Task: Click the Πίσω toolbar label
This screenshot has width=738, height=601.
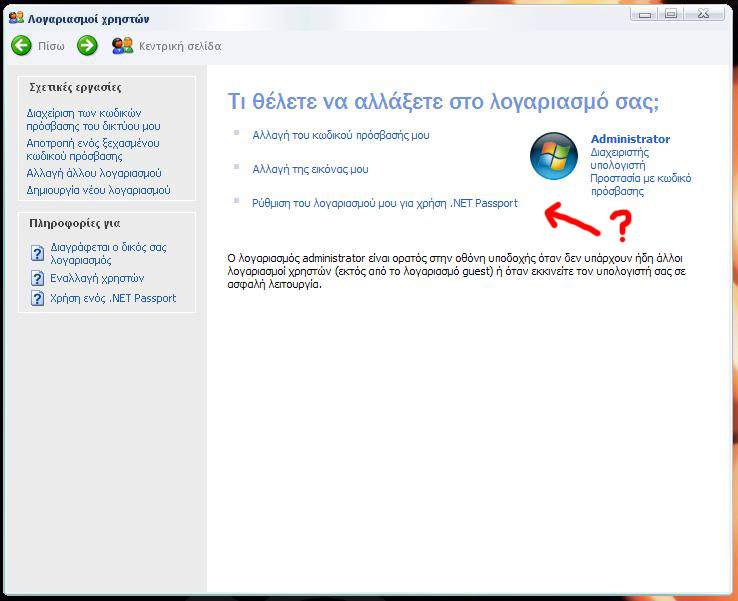Action: pos(51,46)
